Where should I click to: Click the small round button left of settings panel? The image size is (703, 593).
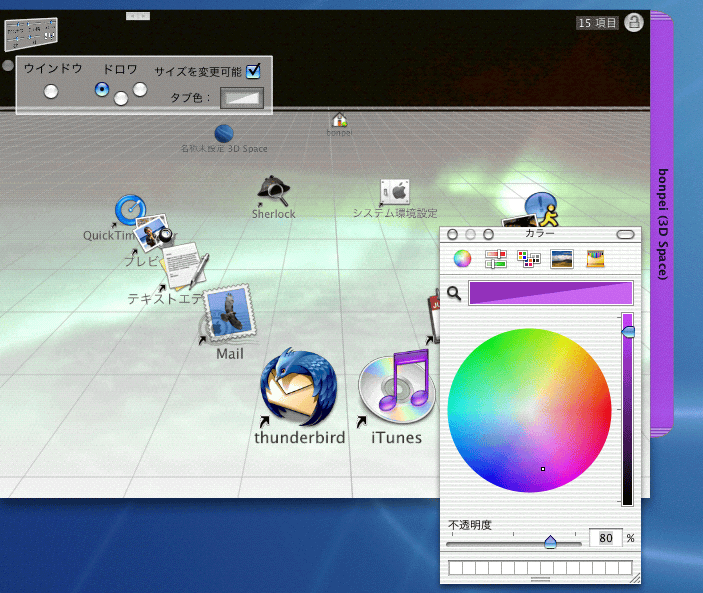point(8,65)
